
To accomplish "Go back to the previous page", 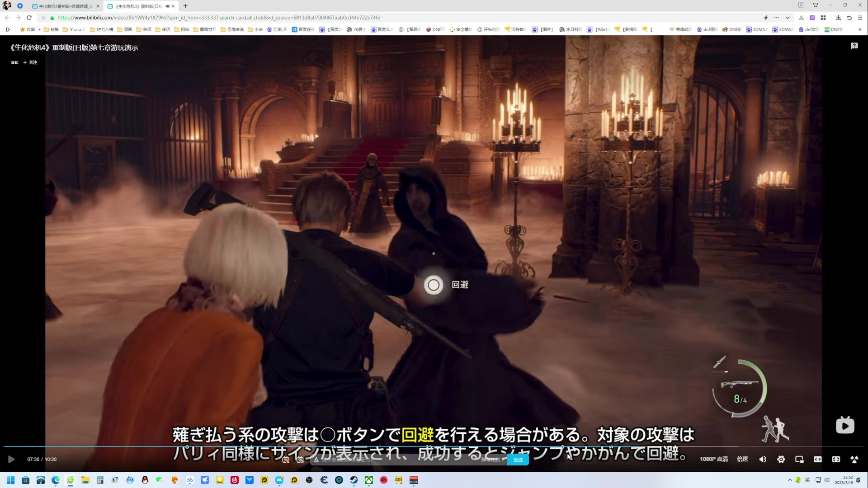I will click(7, 18).
